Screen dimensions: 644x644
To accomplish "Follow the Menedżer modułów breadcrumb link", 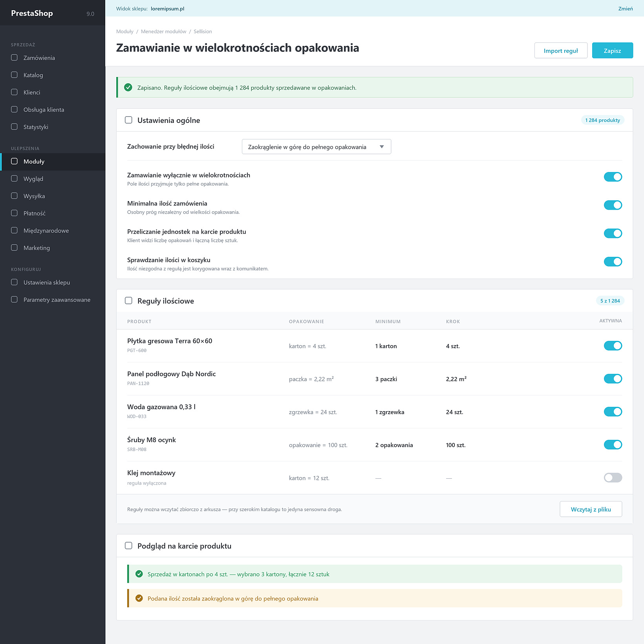I will (163, 31).
